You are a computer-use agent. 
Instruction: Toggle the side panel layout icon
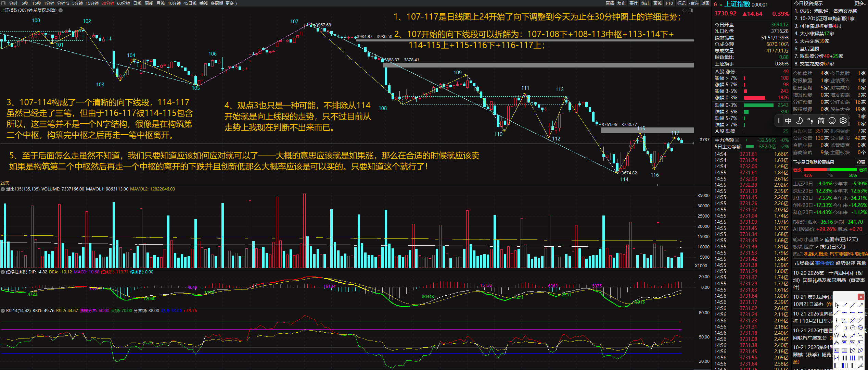tap(691, 10)
